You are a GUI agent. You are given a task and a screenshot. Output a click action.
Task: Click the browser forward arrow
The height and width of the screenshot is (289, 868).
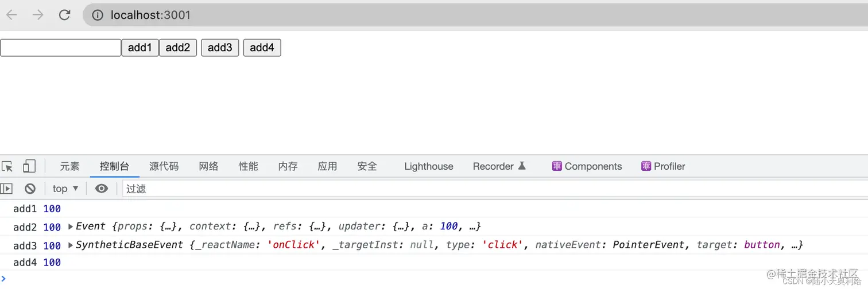(38, 15)
